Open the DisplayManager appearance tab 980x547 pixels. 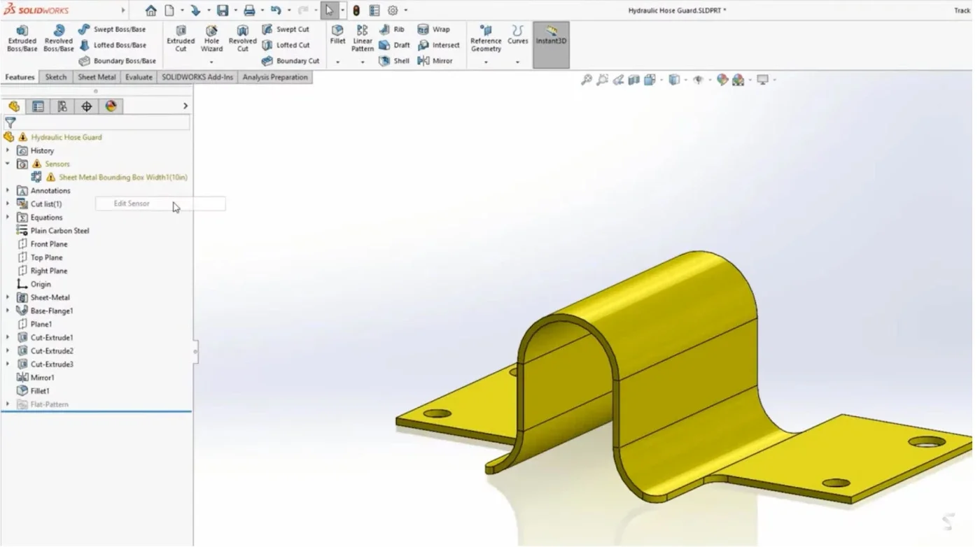(111, 106)
